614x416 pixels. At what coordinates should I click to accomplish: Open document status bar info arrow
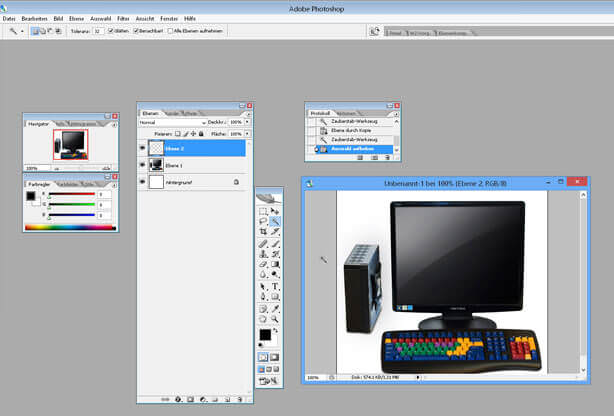click(x=418, y=378)
